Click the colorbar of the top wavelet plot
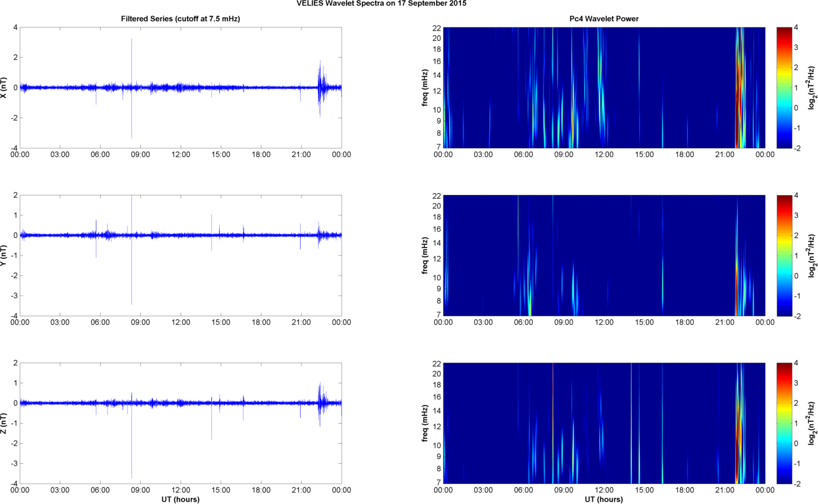Image resolution: width=818 pixels, height=504 pixels. pos(784,88)
